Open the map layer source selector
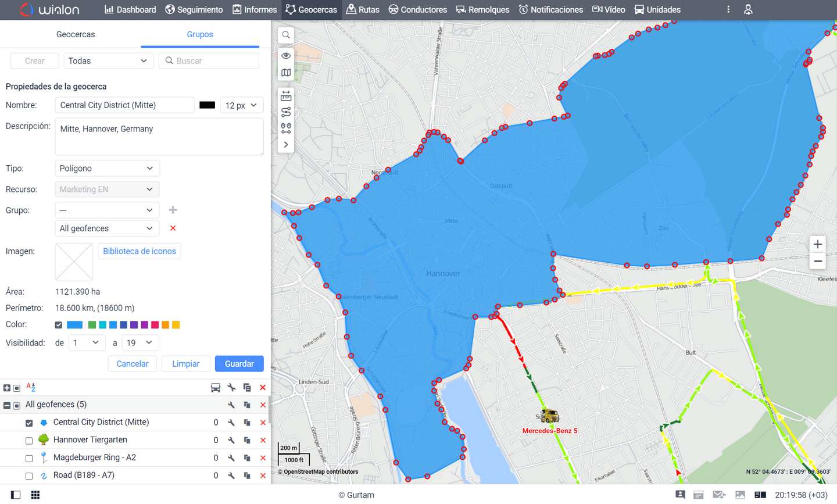 (x=285, y=73)
